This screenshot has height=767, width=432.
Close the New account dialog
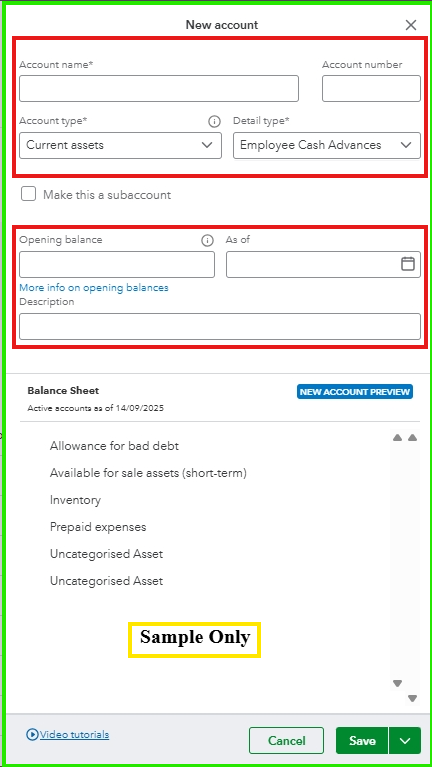coord(411,25)
